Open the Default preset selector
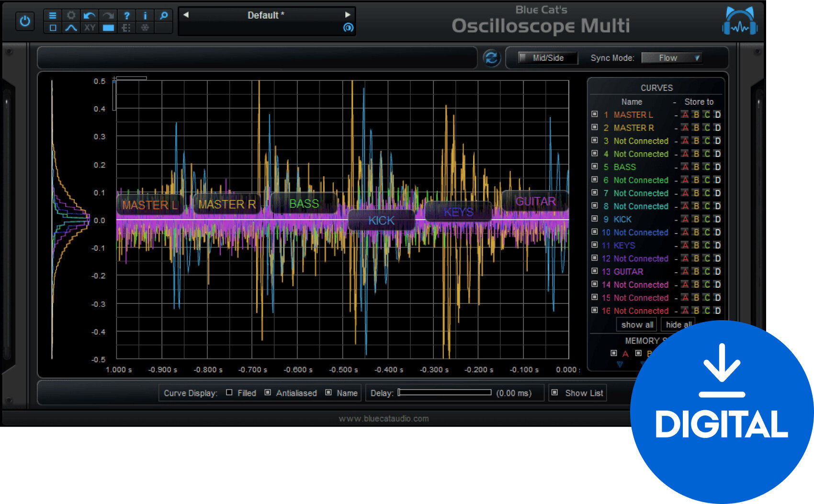814x504 pixels. 266,15
